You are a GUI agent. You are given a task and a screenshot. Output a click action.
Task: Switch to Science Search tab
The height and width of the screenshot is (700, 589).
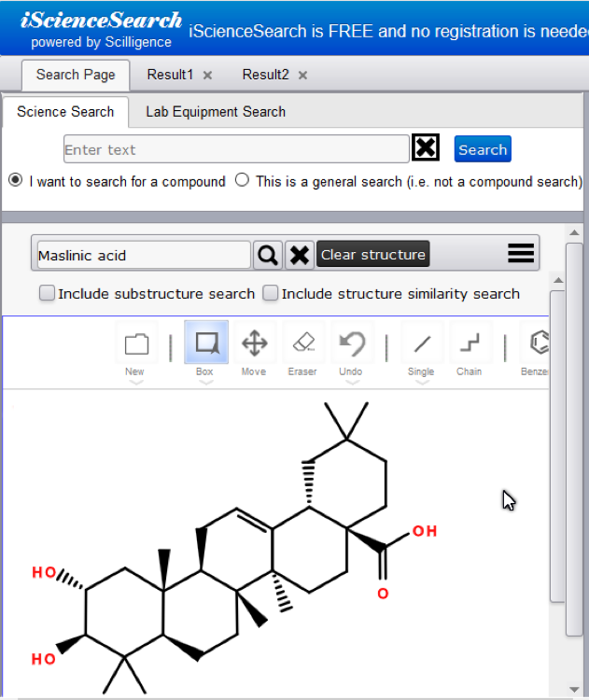coord(65,112)
